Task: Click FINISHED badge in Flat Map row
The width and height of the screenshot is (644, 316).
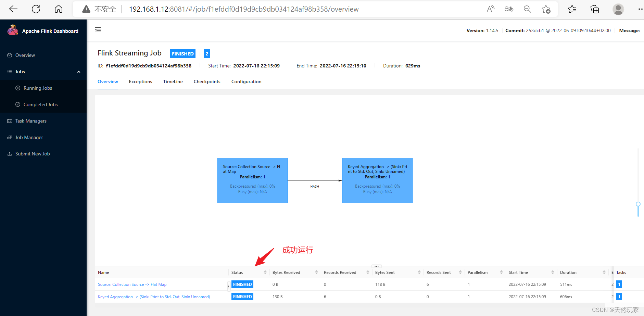Action: pyautogui.click(x=242, y=285)
